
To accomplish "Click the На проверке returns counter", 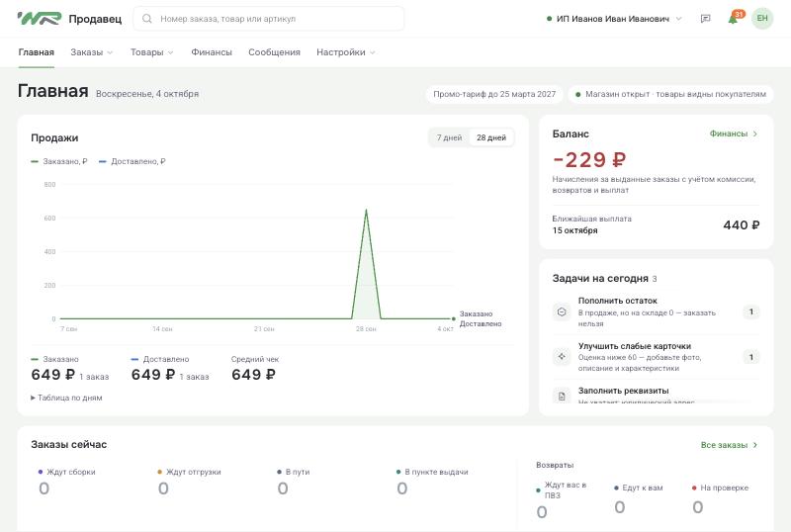I will tap(720, 497).
